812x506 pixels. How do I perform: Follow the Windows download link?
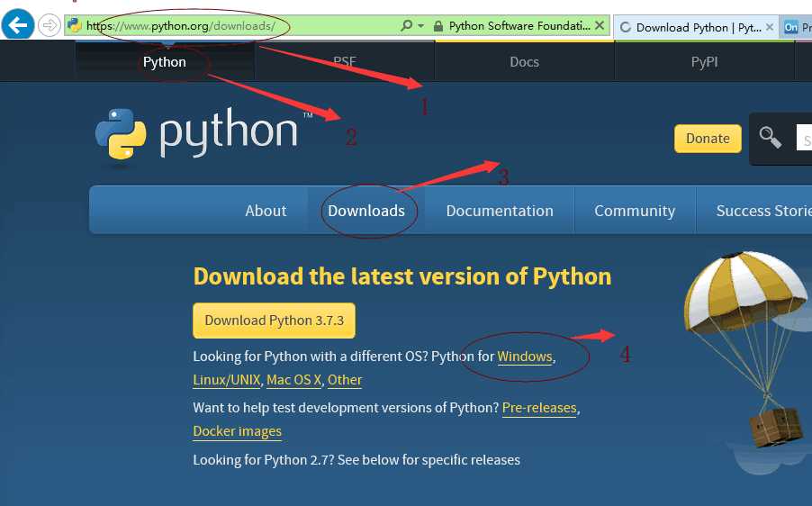(525, 357)
